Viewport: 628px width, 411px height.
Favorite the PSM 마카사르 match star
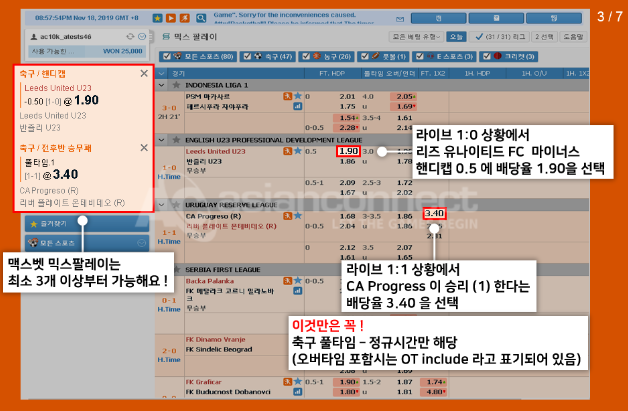coord(298,96)
